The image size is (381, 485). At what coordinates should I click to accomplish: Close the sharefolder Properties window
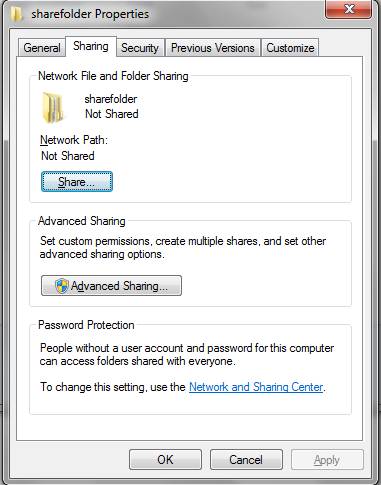click(349, 9)
